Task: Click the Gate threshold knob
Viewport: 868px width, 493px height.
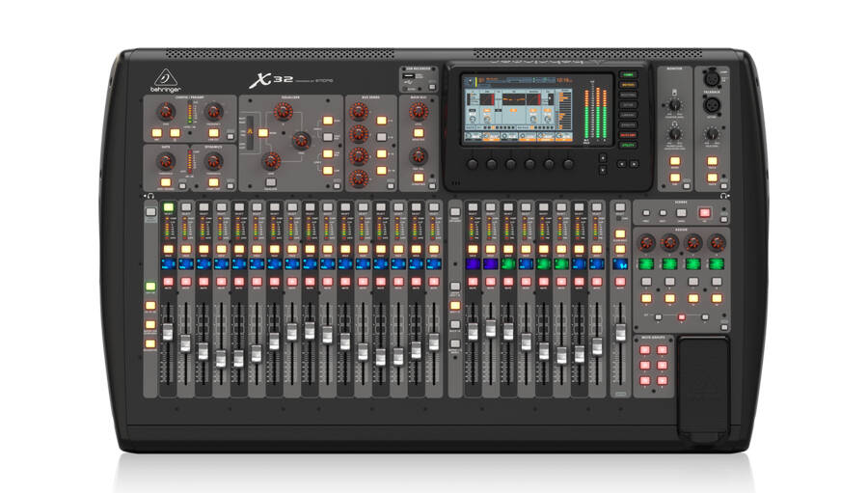Action: click(x=166, y=161)
